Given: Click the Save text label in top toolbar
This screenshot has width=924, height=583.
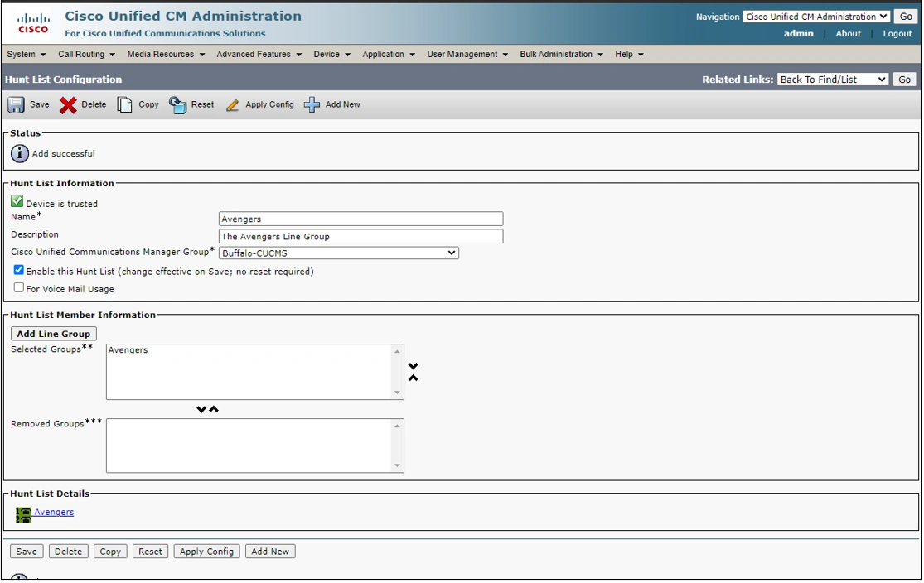Looking at the screenshot, I should pyautogui.click(x=40, y=105).
